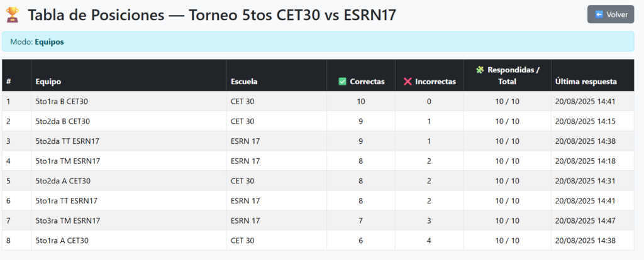Click the trophy icon beside the title
The width and height of the screenshot is (644, 260).
pos(13,15)
